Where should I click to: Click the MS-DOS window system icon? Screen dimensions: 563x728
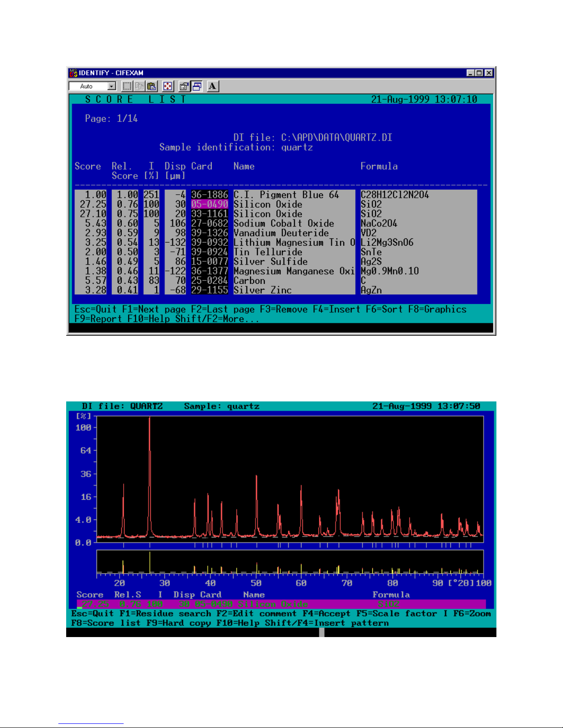pos(73,73)
